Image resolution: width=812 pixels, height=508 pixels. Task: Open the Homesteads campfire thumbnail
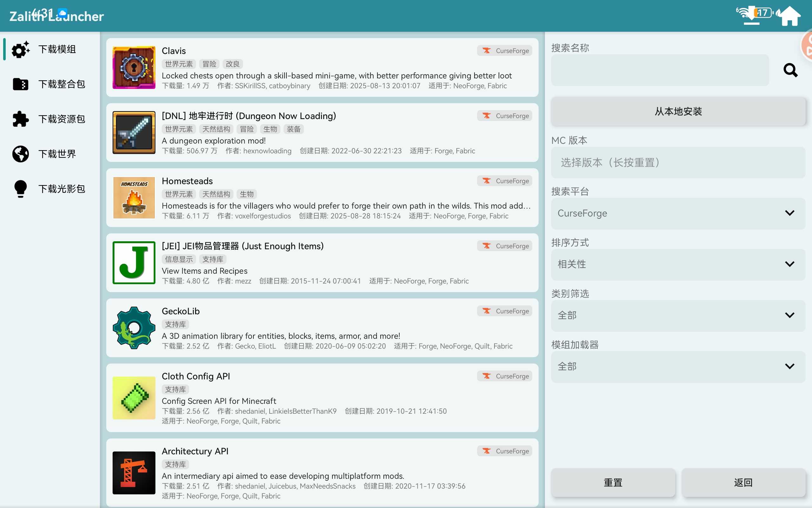coord(134,197)
